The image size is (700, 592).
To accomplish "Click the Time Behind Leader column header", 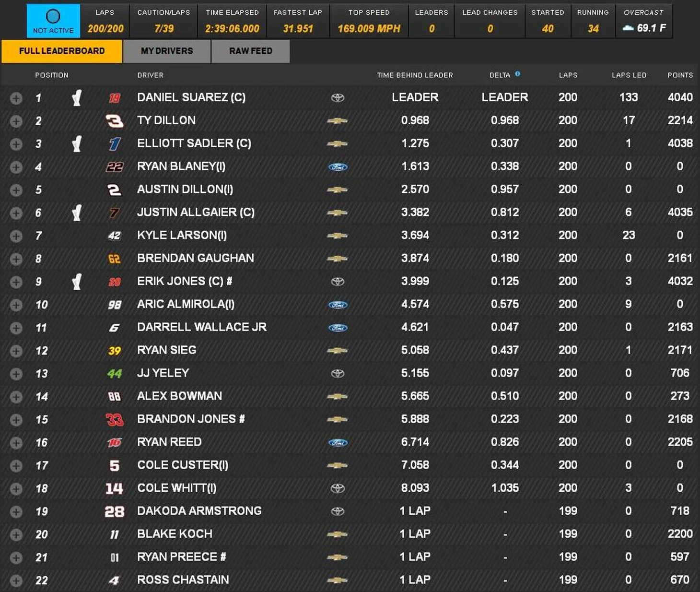I will point(415,75).
